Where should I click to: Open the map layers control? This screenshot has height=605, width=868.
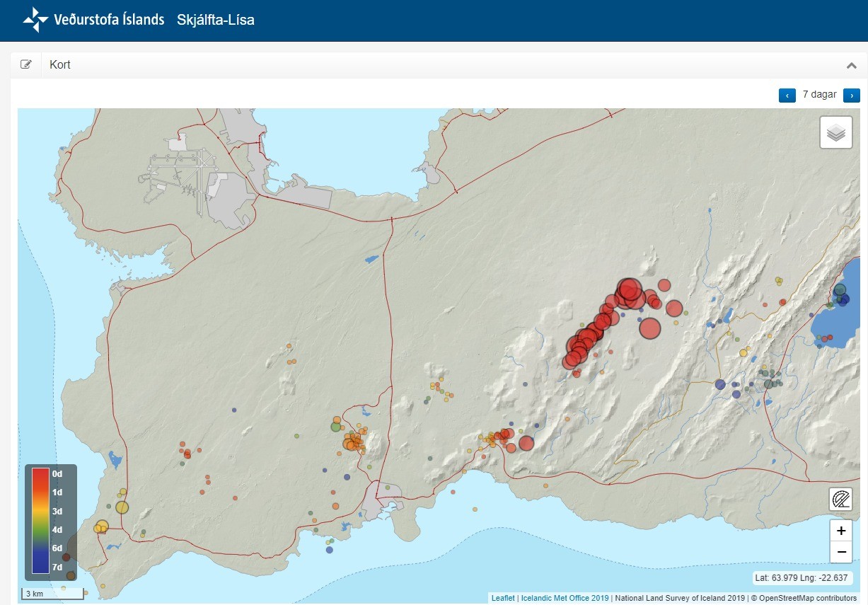point(835,132)
